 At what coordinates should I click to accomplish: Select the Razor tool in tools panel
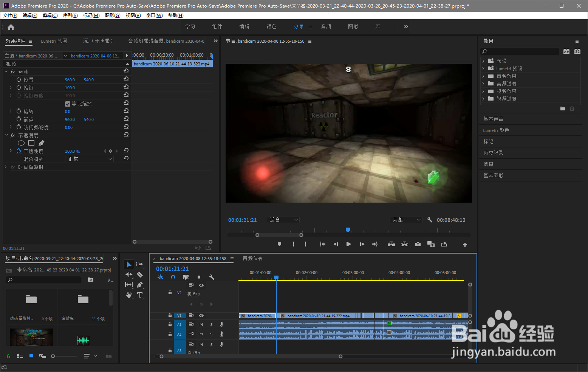tap(140, 274)
